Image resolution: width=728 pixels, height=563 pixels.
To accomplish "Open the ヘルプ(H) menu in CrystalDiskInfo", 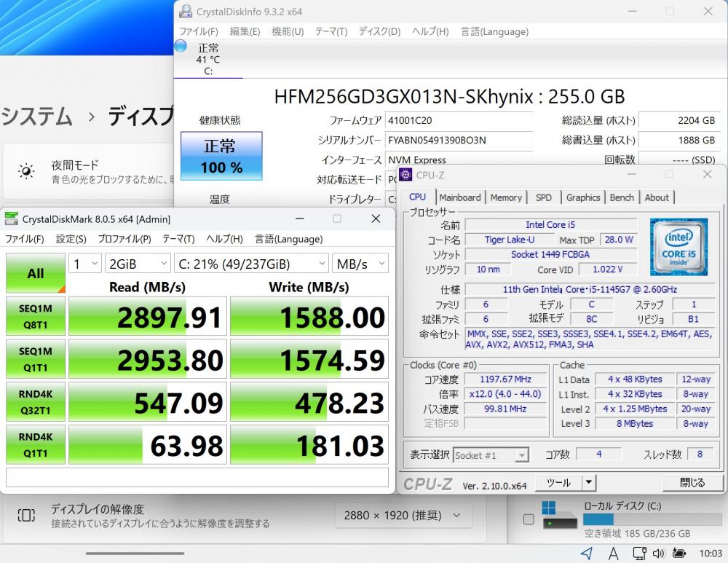I will tap(430, 31).
